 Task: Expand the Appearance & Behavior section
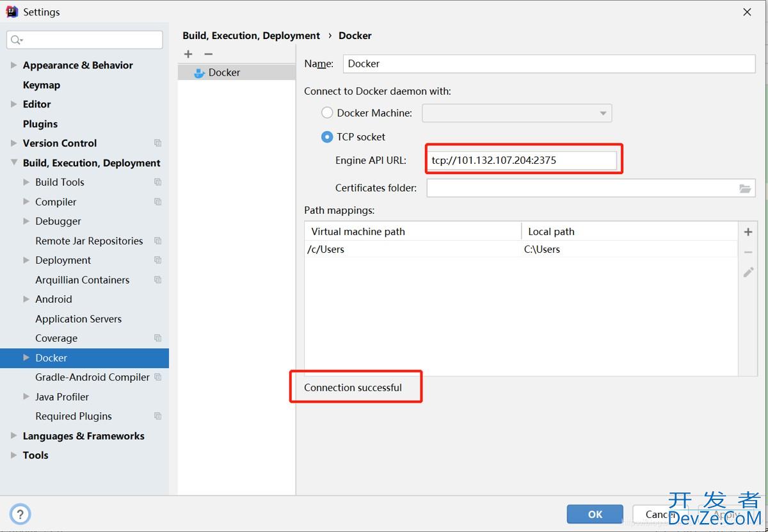(x=14, y=65)
